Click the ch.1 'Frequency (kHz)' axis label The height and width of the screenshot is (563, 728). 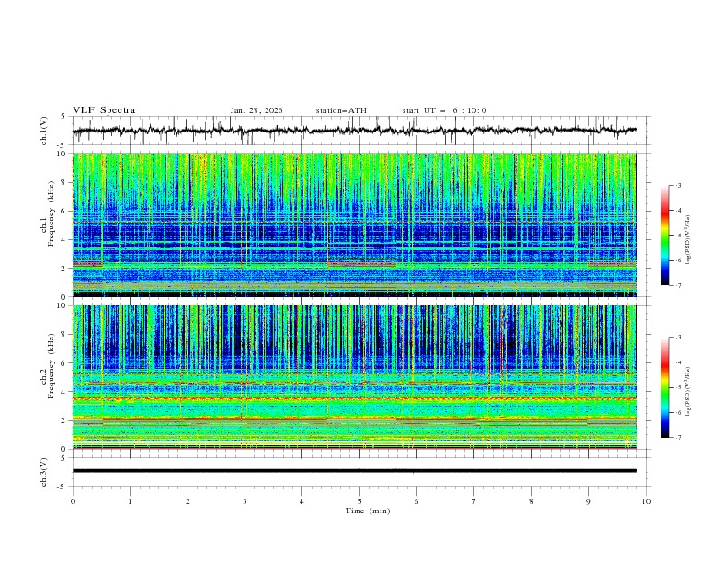click(51, 213)
